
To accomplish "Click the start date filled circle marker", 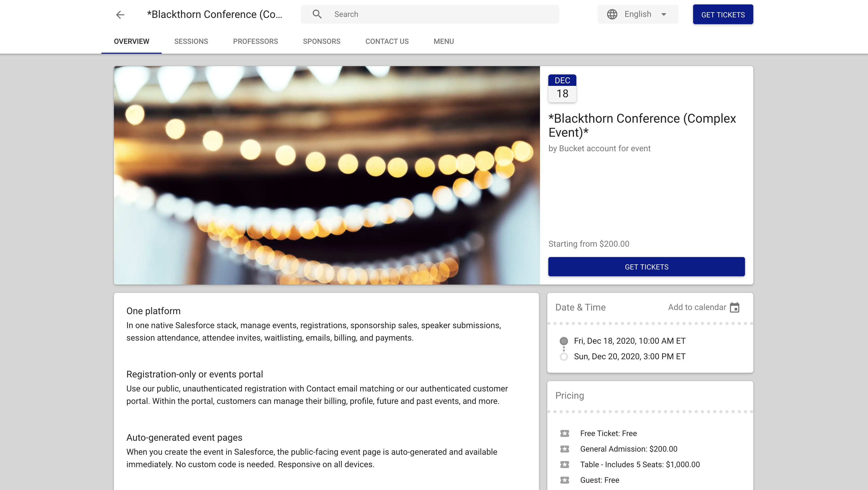I will 564,341.
